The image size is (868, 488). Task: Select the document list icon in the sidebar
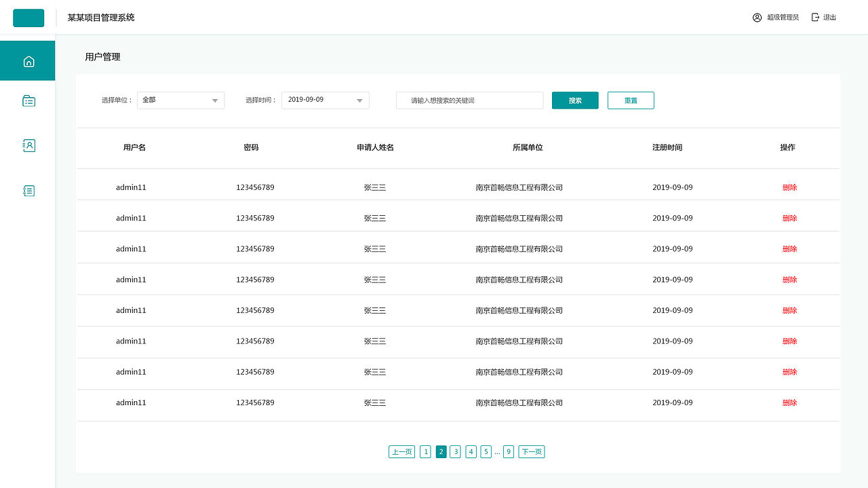coord(28,191)
